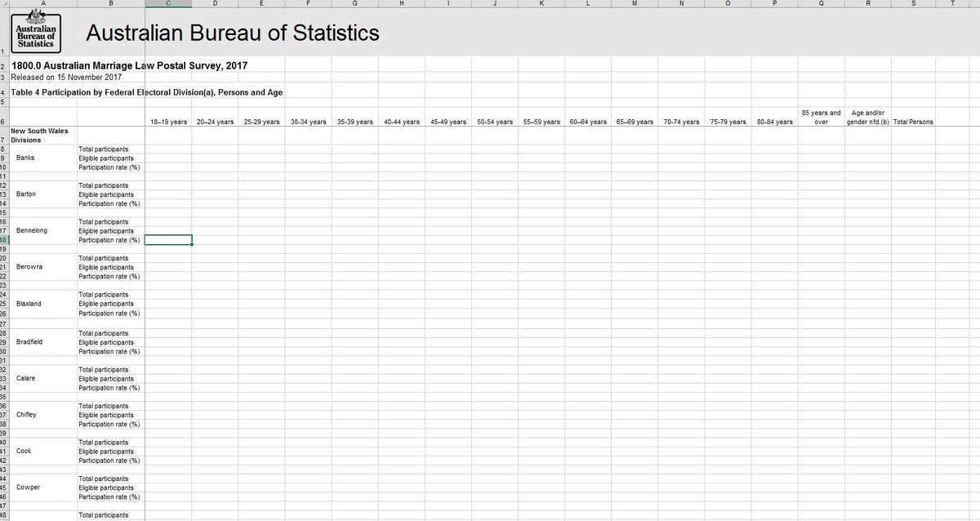The image size is (980, 521).
Task: Click Bennelong 'Participation rate (%)' cell
Action: (109, 240)
